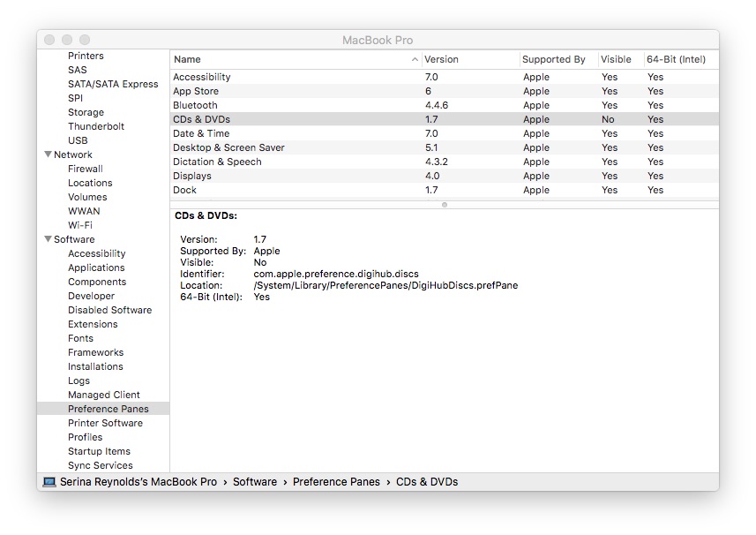Select Applications in the sidebar
Screen dimensions: 756x535
(x=96, y=267)
